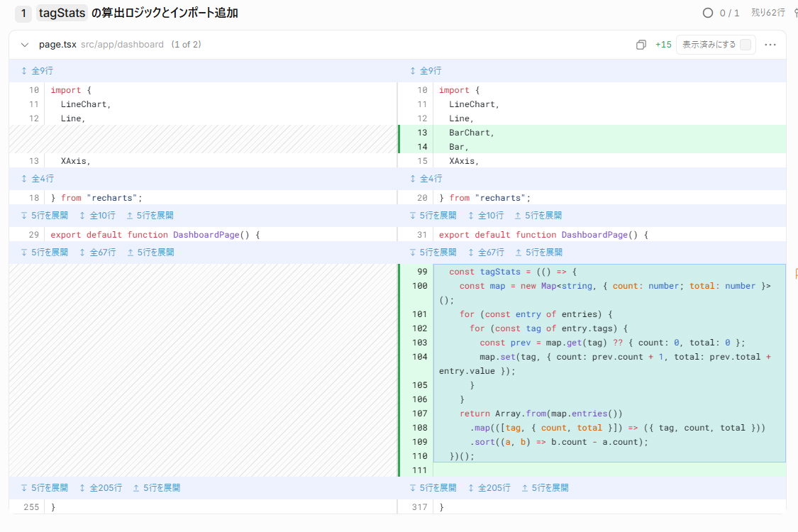This screenshot has width=798, height=532.
Task: Click the })(); line 110
Action: tap(462, 456)
